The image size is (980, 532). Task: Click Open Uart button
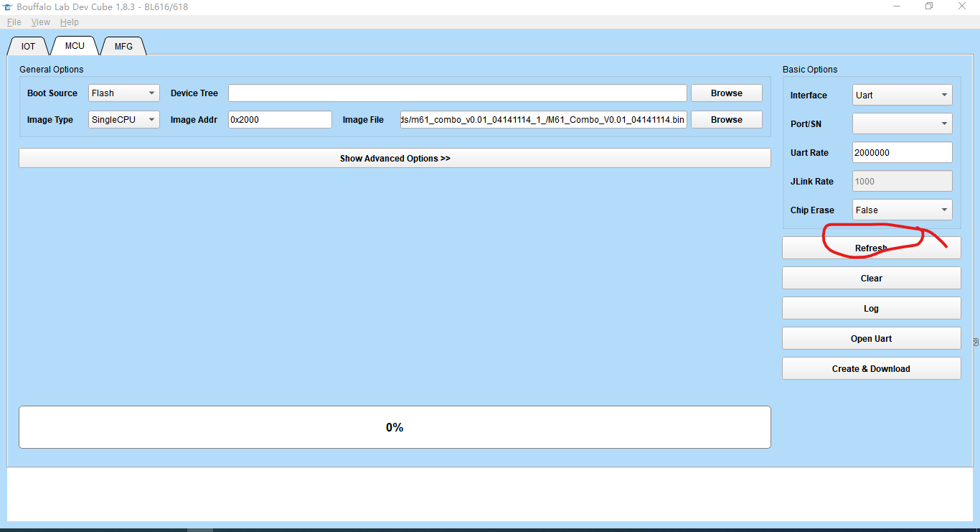871,338
